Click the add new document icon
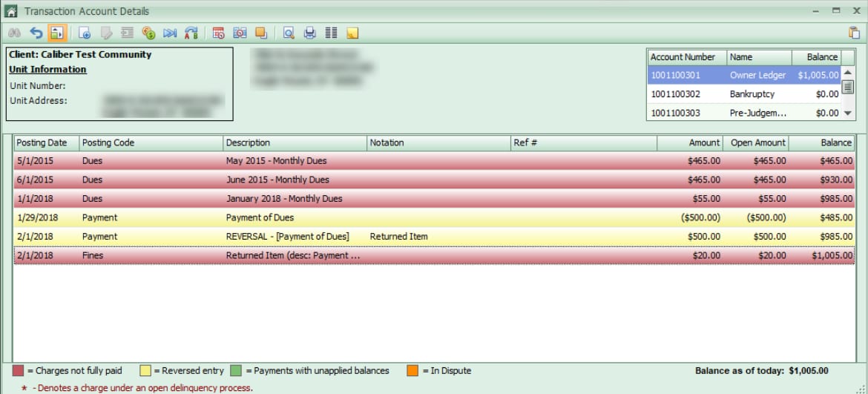The height and width of the screenshot is (394, 868). pyautogui.click(x=85, y=33)
